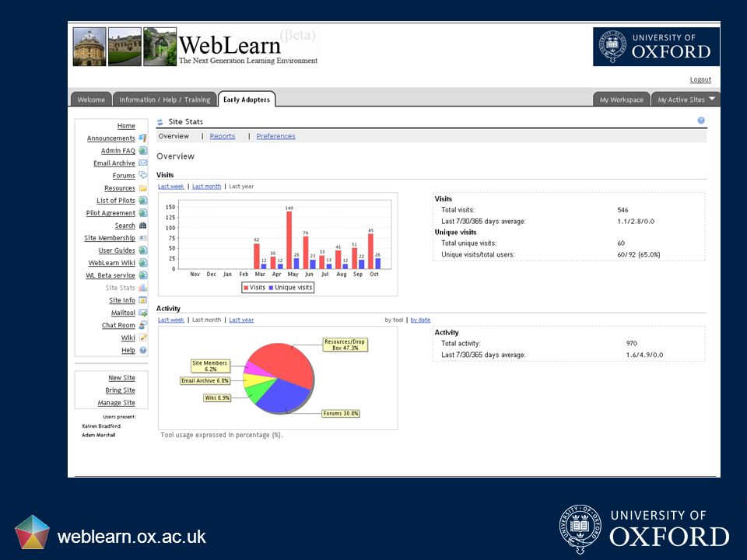Viewport: 747px width, 560px height.
Task: Expand the My Active Sites dropdown arrow
Action: (x=712, y=99)
